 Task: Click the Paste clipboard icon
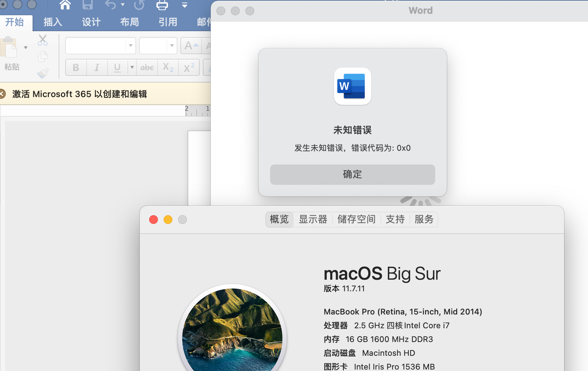coord(9,47)
